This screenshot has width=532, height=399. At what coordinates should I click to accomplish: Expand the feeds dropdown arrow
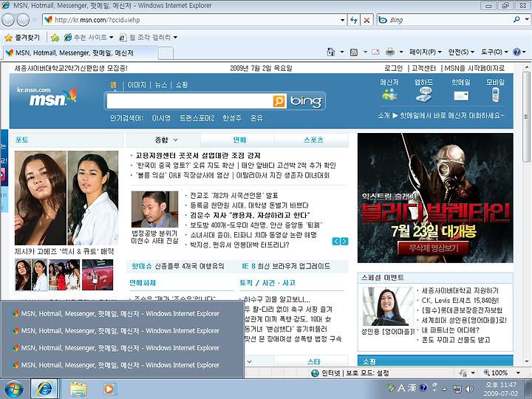pyautogui.click(x=366, y=52)
